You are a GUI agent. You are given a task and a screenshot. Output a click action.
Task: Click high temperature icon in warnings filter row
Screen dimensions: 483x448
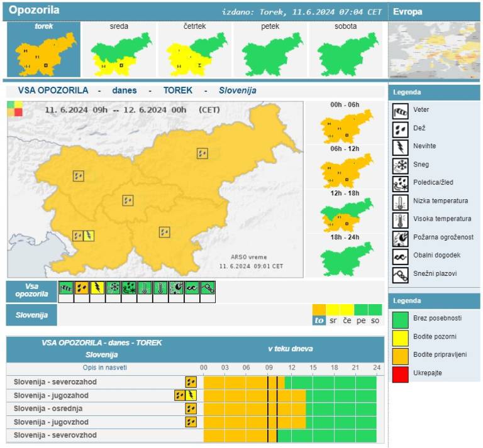pyautogui.click(x=161, y=288)
